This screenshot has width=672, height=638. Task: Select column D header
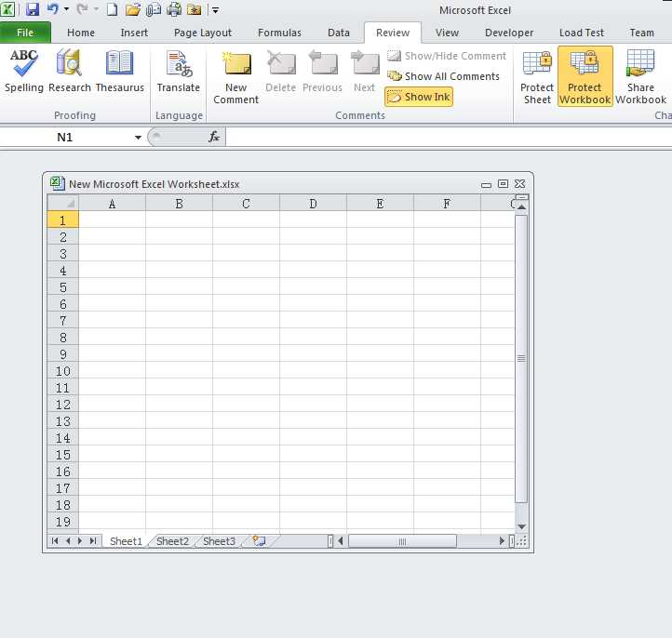(313, 203)
